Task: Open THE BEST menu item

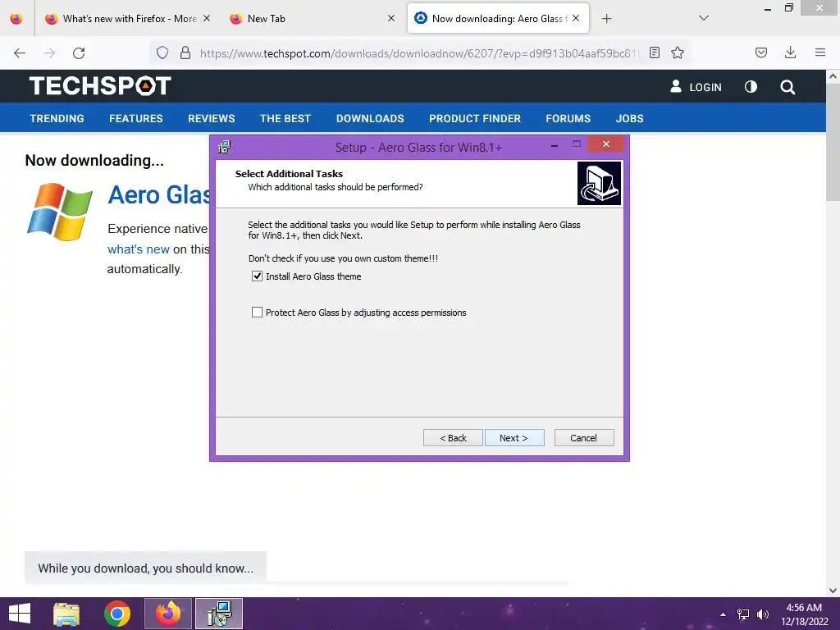Action: 285,118
